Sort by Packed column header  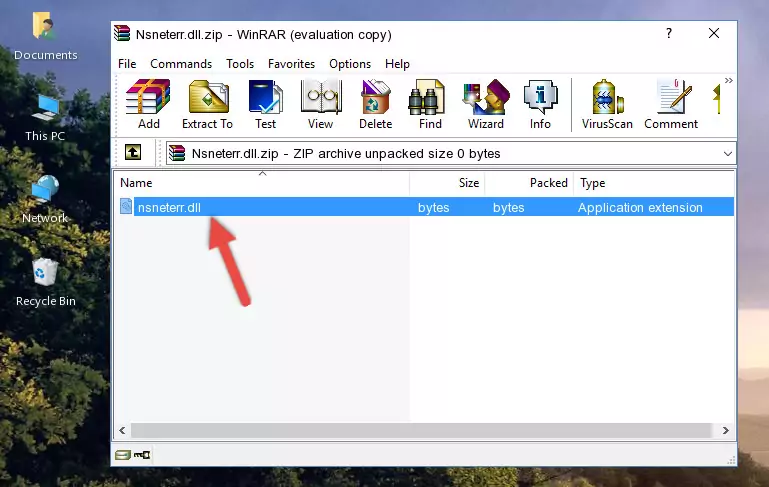[529, 182]
